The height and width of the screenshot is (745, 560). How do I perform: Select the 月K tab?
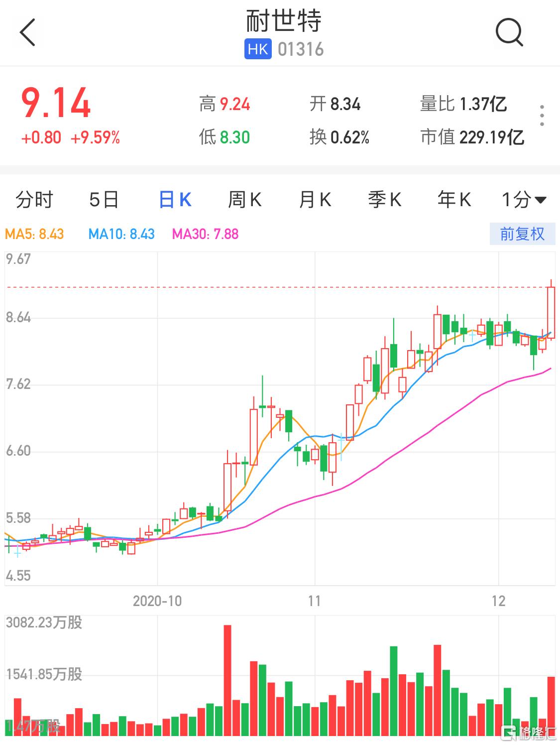click(315, 200)
